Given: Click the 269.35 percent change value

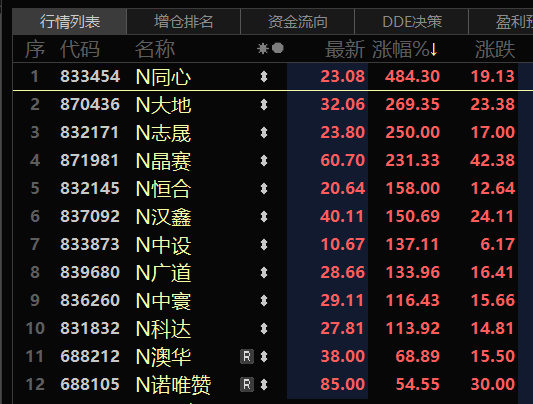Looking at the screenshot, I should 412,104.
